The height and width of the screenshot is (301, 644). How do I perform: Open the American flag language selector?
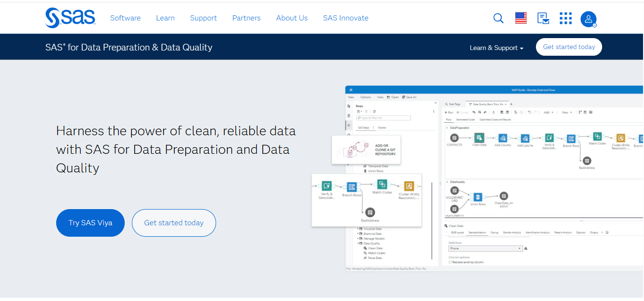[x=520, y=18]
